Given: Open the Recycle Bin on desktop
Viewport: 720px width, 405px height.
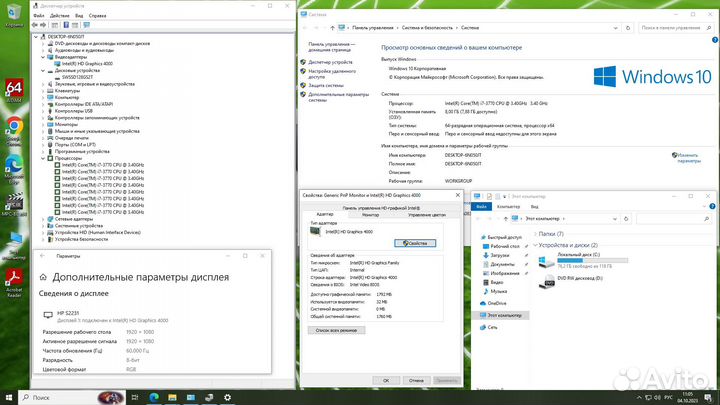Looking at the screenshot, I should click(x=14, y=14).
